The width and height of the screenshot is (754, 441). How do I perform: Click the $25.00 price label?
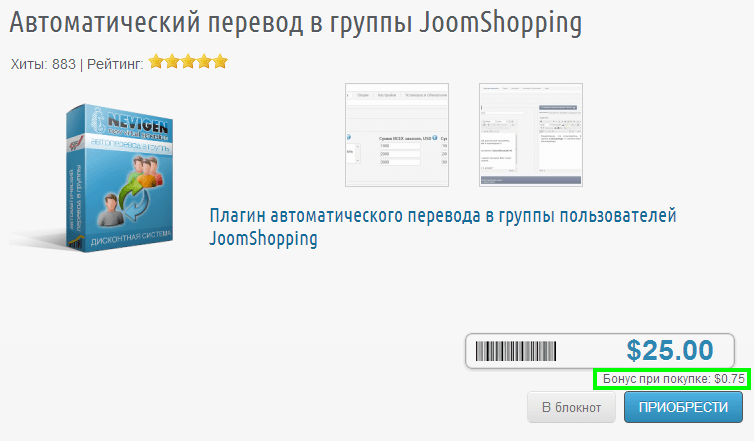pos(669,350)
